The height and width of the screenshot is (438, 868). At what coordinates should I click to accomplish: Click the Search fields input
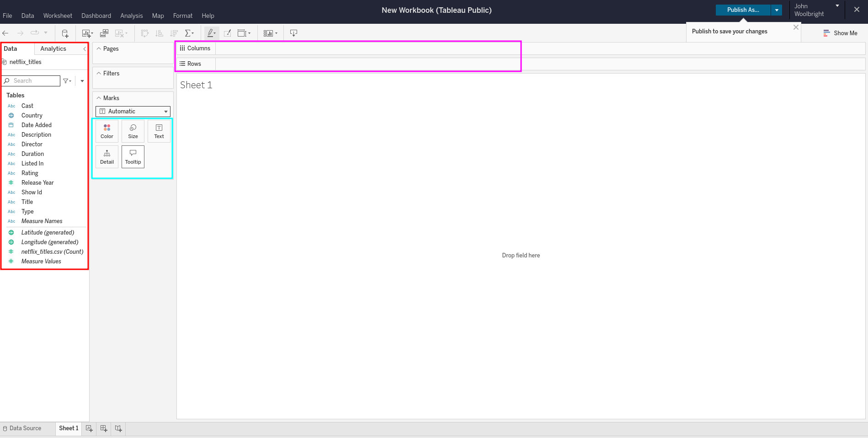pos(31,81)
